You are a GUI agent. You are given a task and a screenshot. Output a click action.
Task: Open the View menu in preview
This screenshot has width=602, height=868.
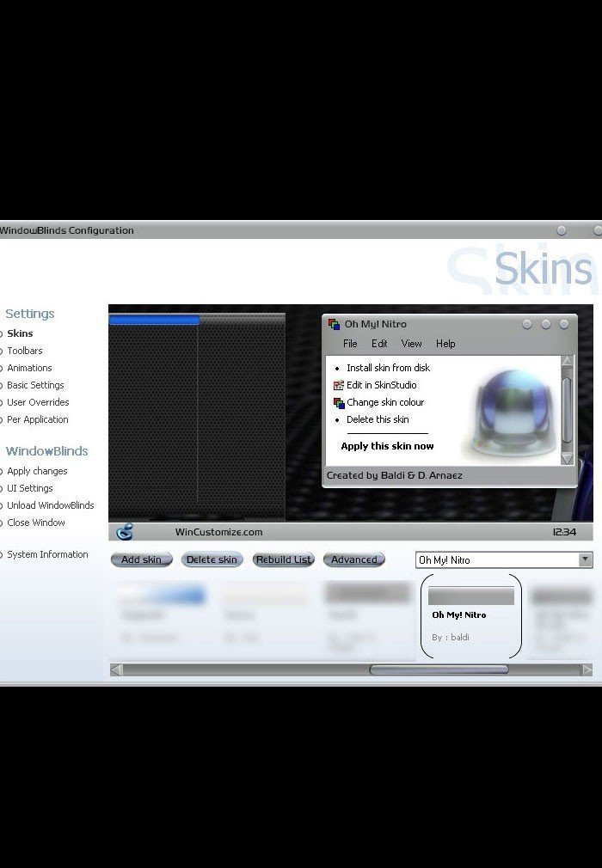(411, 344)
